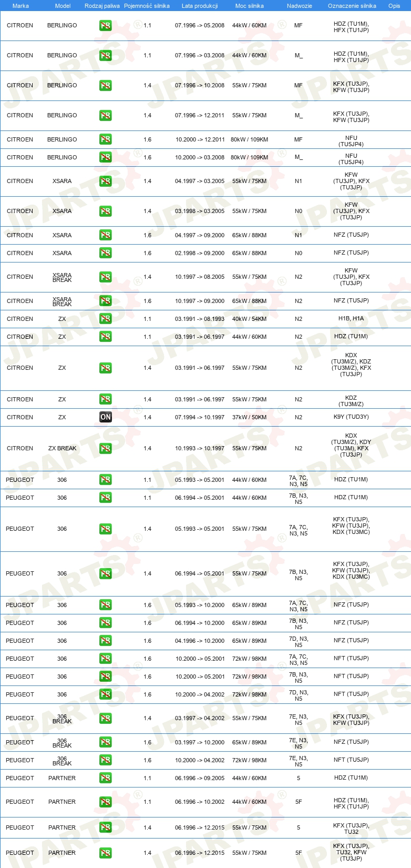This screenshot has height=868, width=411.
Task: Click the Lata produkcji column header
Action: pos(200,6)
